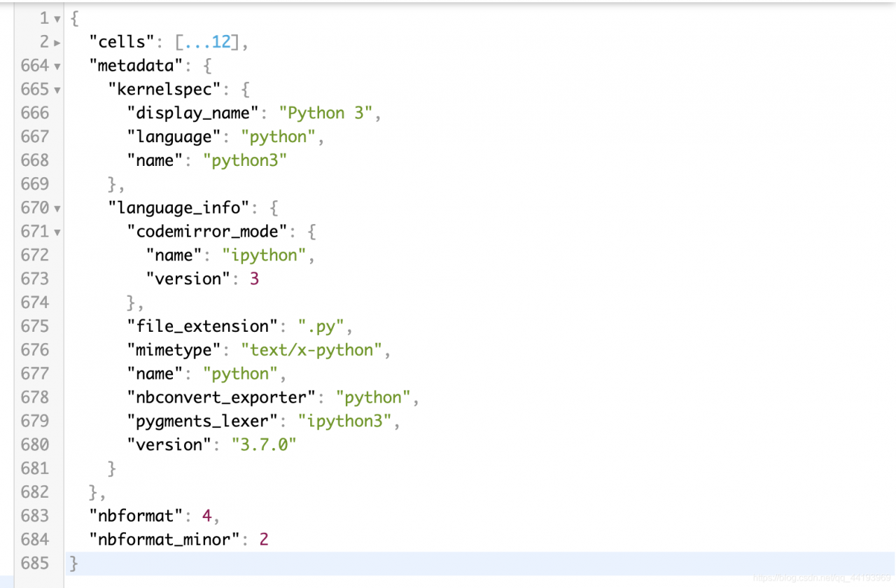Click the "python" value on line 678
The height and width of the screenshot is (588, 896).
click(x=373, y=397)
